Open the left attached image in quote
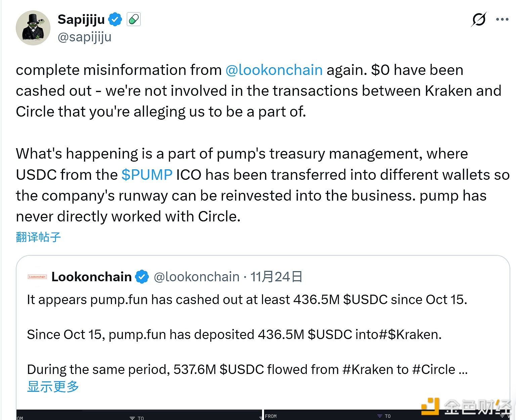The image size is (516, 420). (x=139, y=415)
